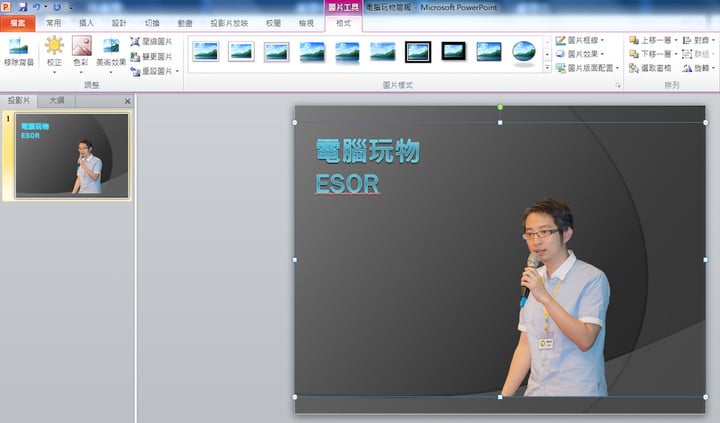Click the Redo icon in quick access toolbar

(x=57, y=7)
